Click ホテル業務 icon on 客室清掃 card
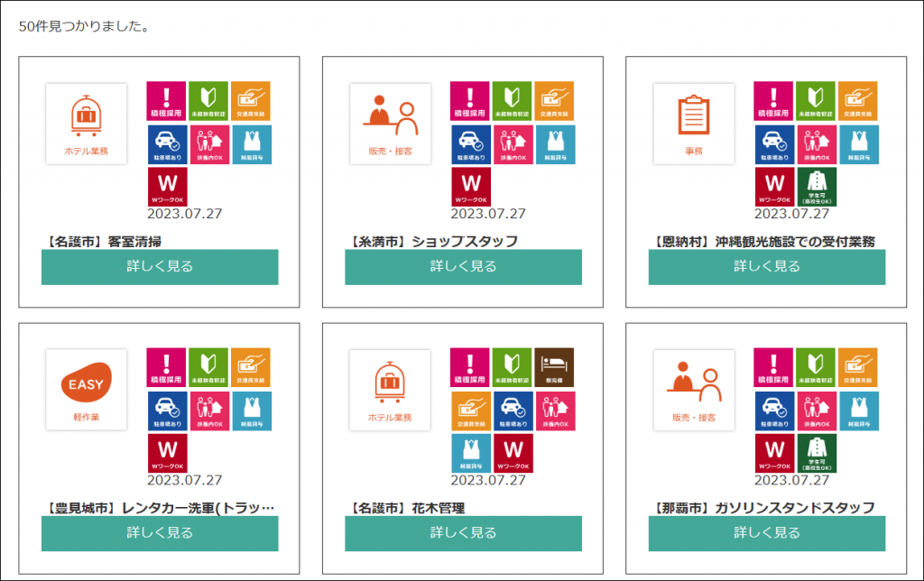924x581 pixels. tap(87, 124)
